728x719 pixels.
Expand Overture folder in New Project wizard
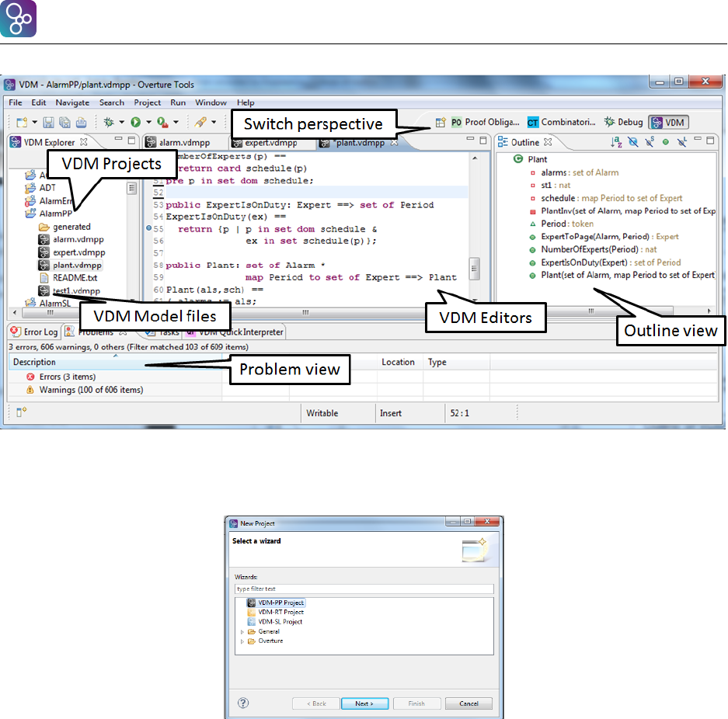tap(242, 641)
